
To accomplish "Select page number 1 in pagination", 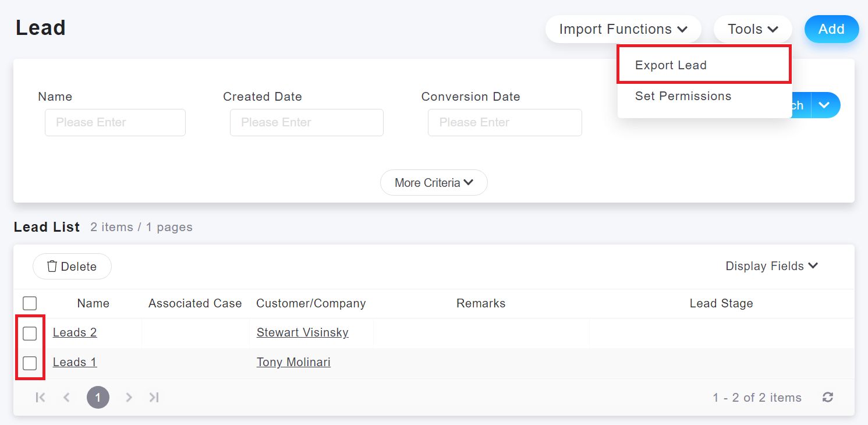I will point(98,397).
